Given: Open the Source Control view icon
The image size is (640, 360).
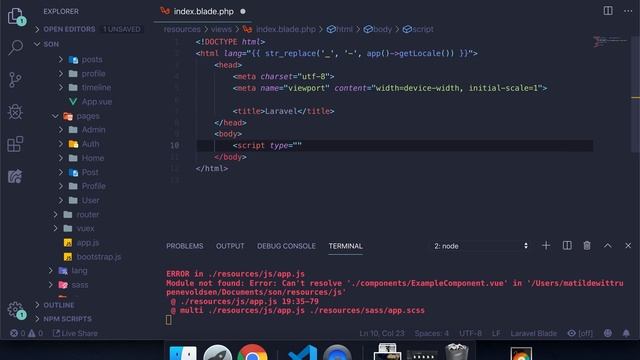Looking at the screenshot, I should point(16,80).
